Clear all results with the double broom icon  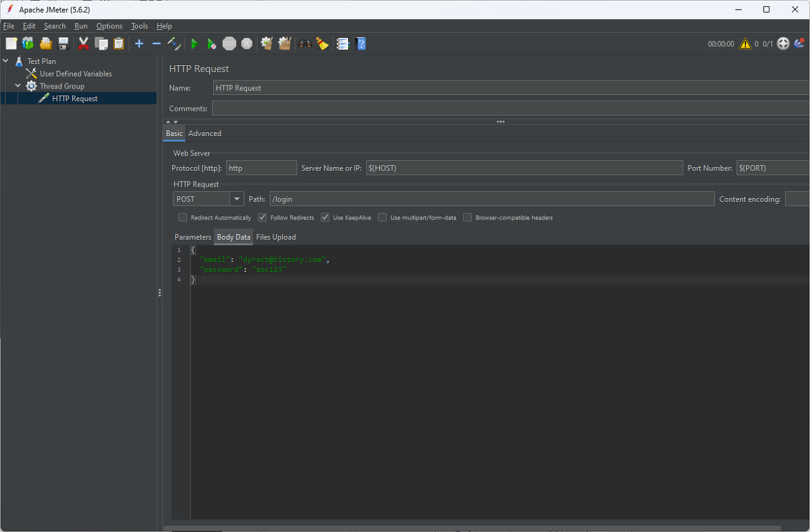285,44
